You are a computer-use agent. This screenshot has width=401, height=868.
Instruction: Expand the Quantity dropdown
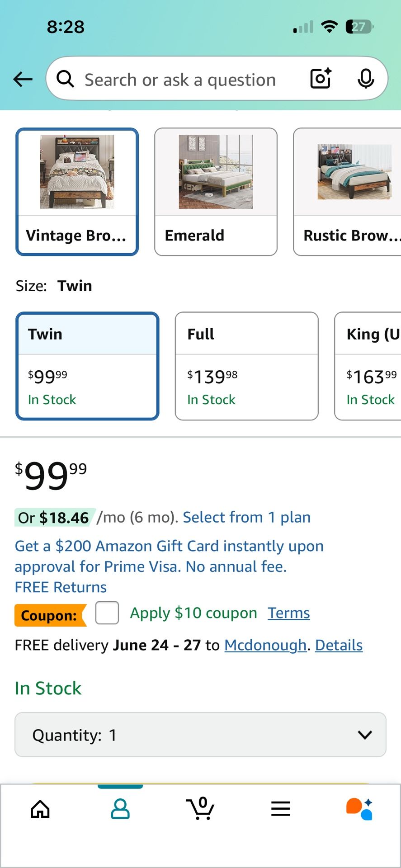tap(200, 735)
